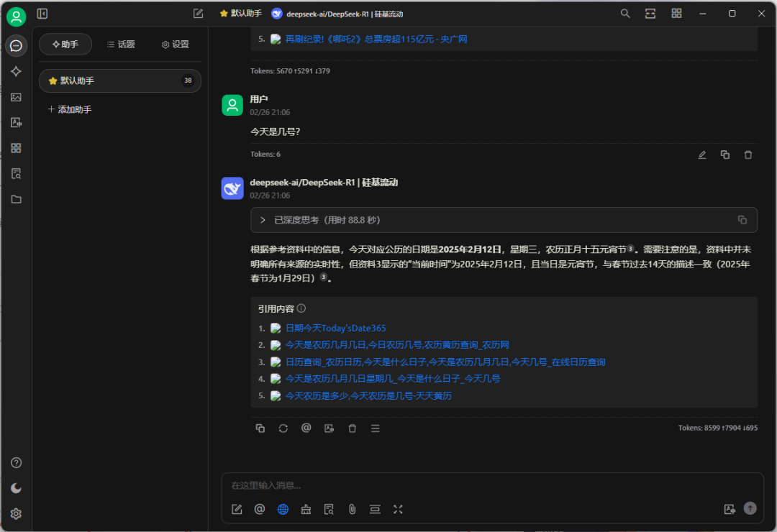Expand the input box with arrows icon
The width and height of the screenshot is (777, 532).
pos(398,509)
